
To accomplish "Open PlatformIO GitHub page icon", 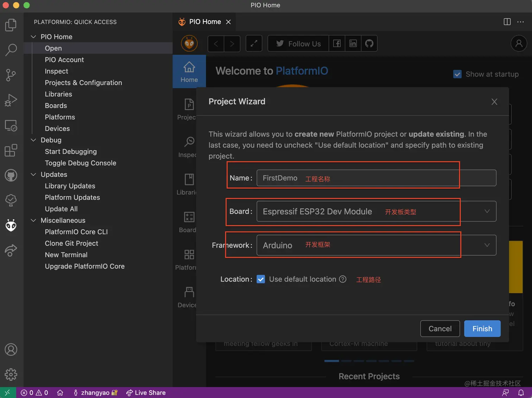I will (x=369, y=44).
